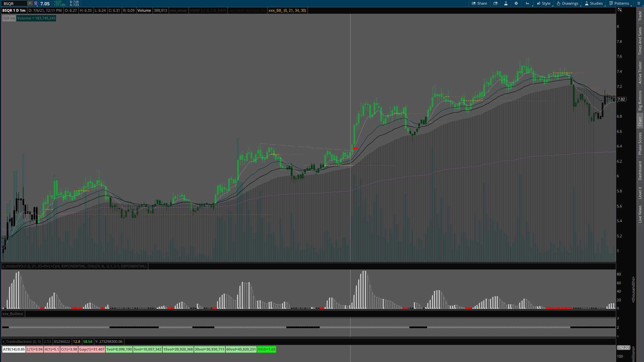Click the collapse chart arrows icon
The height and width of the screenshot is (362, 644).
(620, 10)
